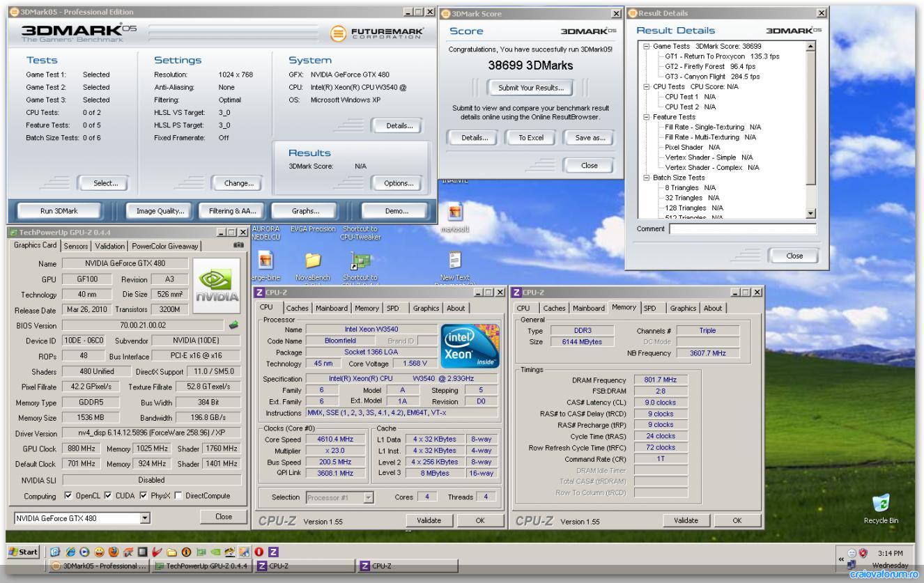This screenshot has height=583, width=924.
Task: Open the Windows Start menu
Action: coord(24,551)
